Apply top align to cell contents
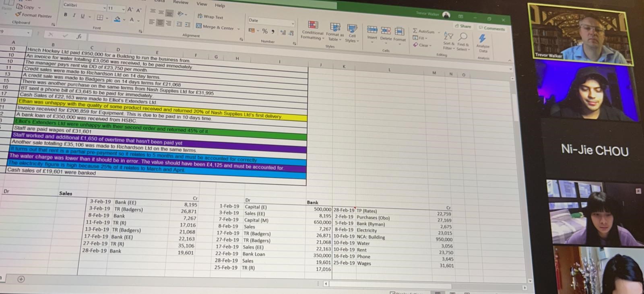This screenshot has height=294, width=644. 153,12
